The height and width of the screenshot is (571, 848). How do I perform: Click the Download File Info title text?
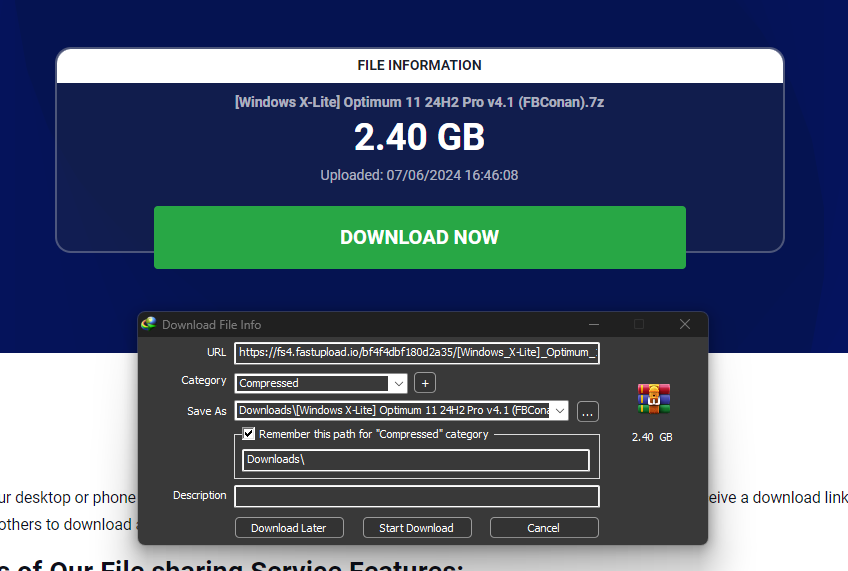[211, 324]
